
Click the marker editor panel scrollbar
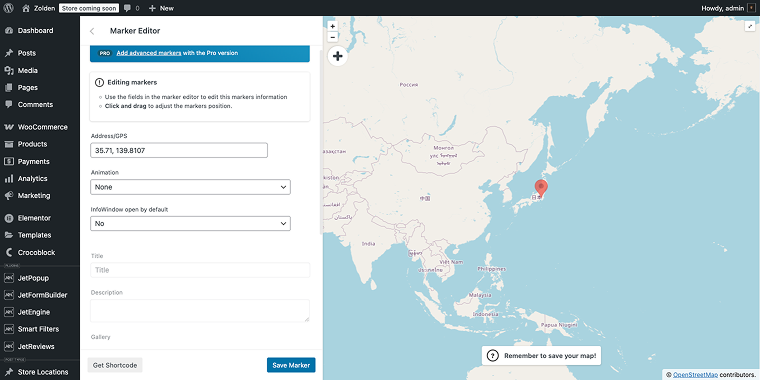coord(320,141)
